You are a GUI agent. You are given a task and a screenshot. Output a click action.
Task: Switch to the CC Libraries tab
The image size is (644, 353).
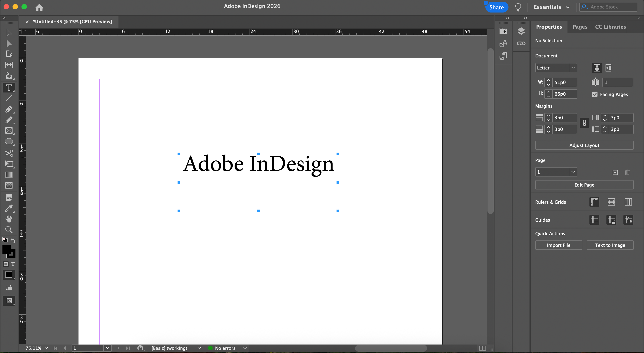610,27
